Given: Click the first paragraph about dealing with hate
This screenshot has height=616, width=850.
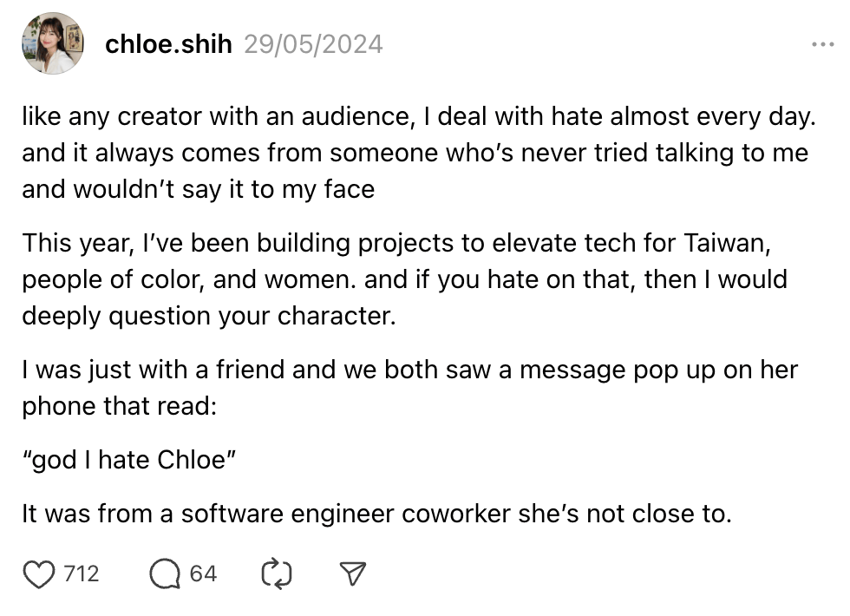Looking at the screenshot, I should pyautogui.click(x=416, y=153).
